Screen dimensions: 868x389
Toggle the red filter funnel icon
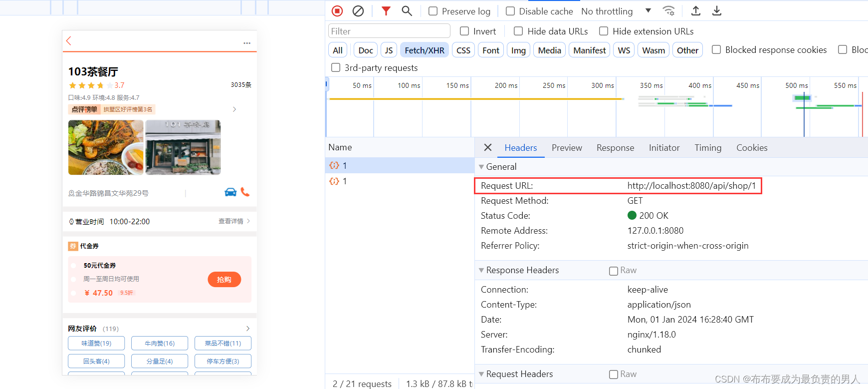point(386,11)
